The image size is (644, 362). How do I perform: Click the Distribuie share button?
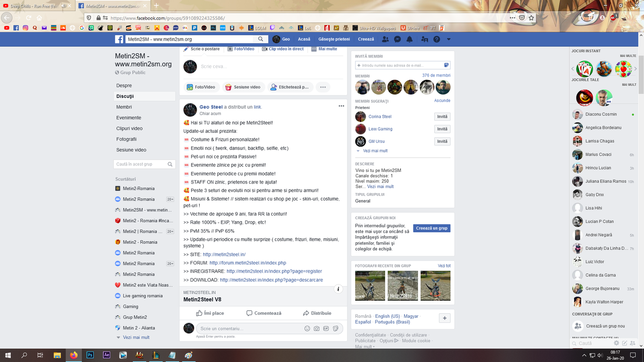tap(317, 313)
